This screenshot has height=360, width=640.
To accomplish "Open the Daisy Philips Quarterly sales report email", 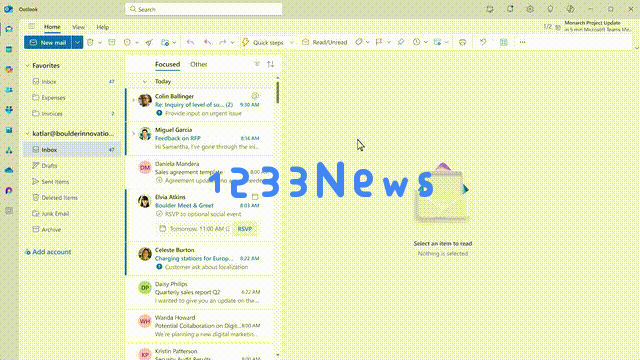I will [x=200, y=292].
